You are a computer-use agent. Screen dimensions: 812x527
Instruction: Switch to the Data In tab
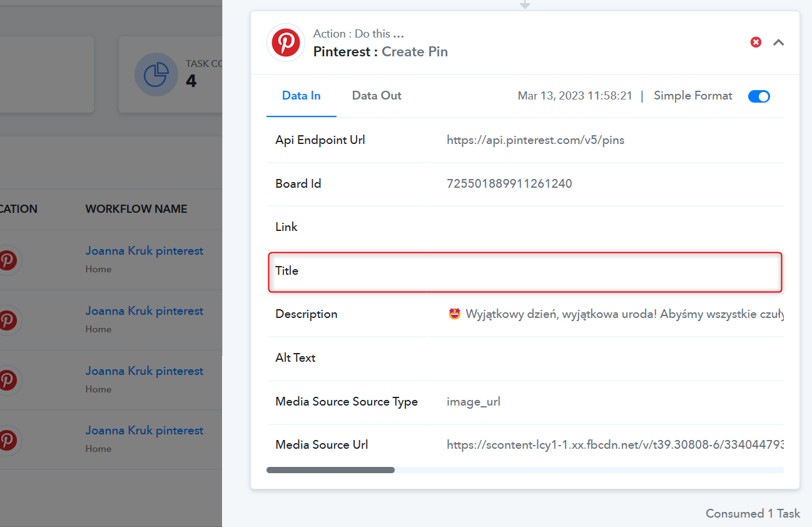coord(302,96)
